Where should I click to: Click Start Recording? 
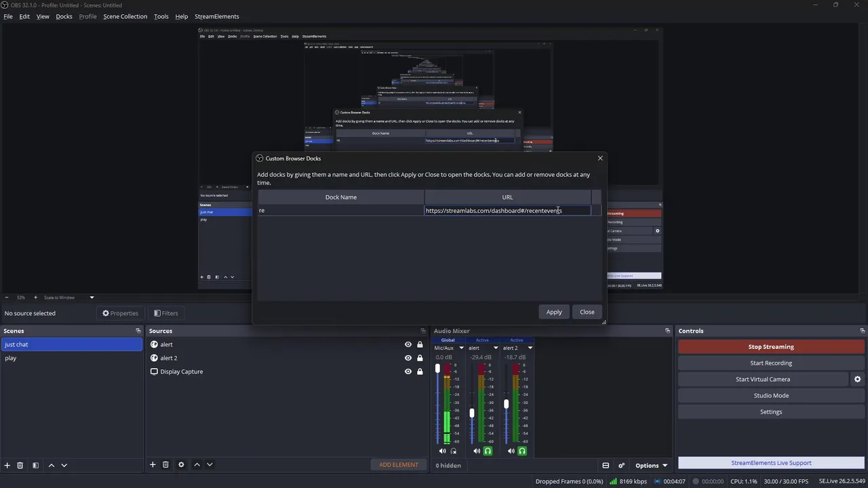771,363
